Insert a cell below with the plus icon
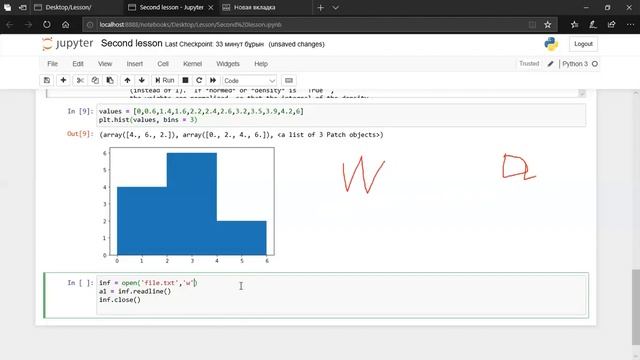The image size is (640, 360). pyautogui.click(x=63, y=80)
